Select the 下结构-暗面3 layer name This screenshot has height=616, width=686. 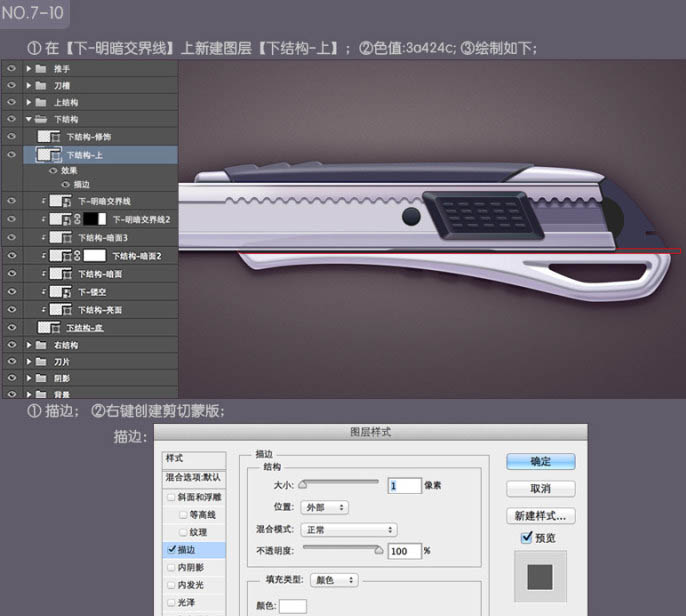[x=103, y=238]
